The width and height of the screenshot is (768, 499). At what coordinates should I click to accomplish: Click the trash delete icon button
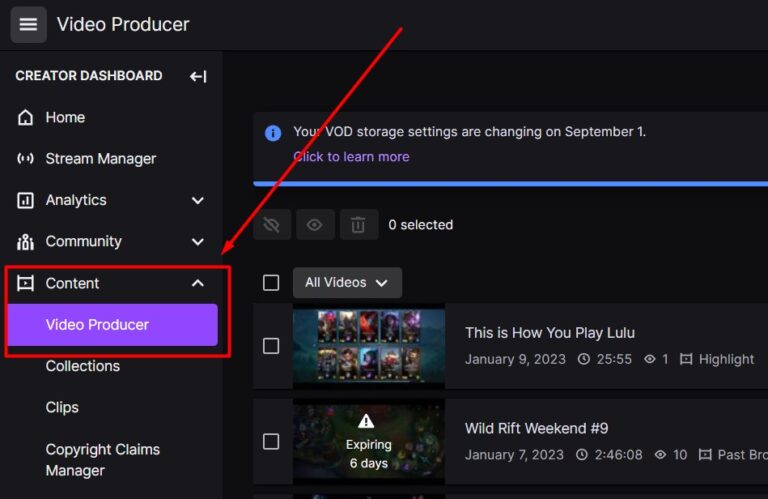[359, 225]
